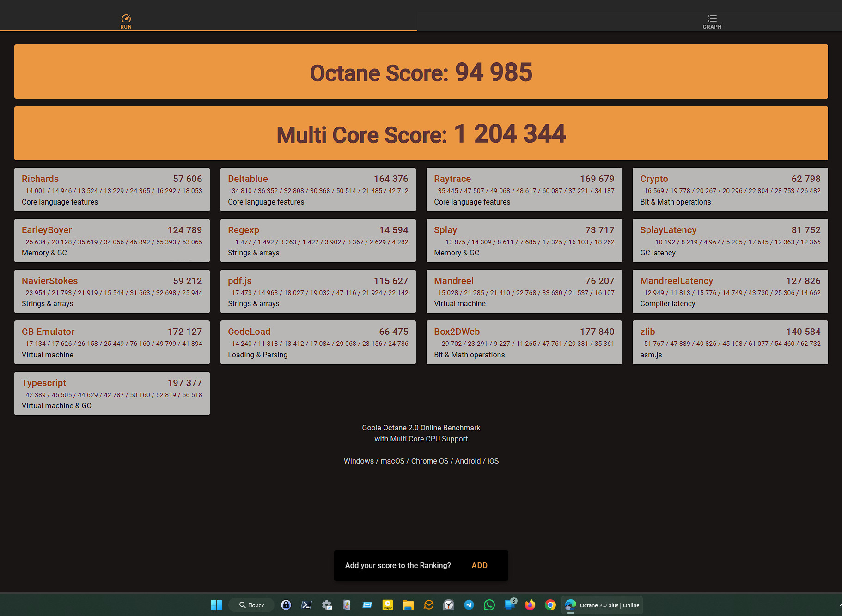Image resolution: width=842 pixels, height=616 pixels.
Task: Click the Raytrace score 169 679
Action: (x=597, y=179)
